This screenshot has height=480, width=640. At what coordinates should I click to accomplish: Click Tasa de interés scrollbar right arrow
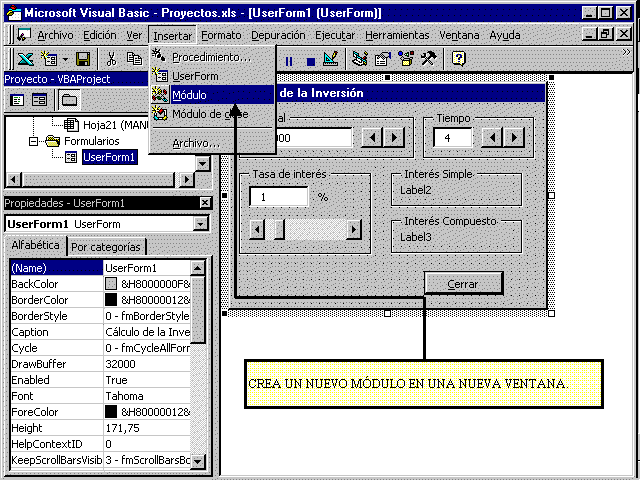tap(354, 230)
